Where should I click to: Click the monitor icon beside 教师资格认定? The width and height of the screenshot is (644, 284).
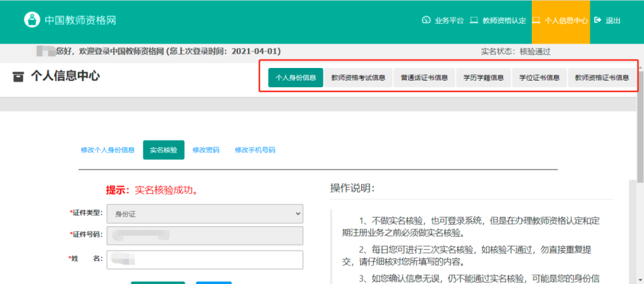[x=474, y=20]
